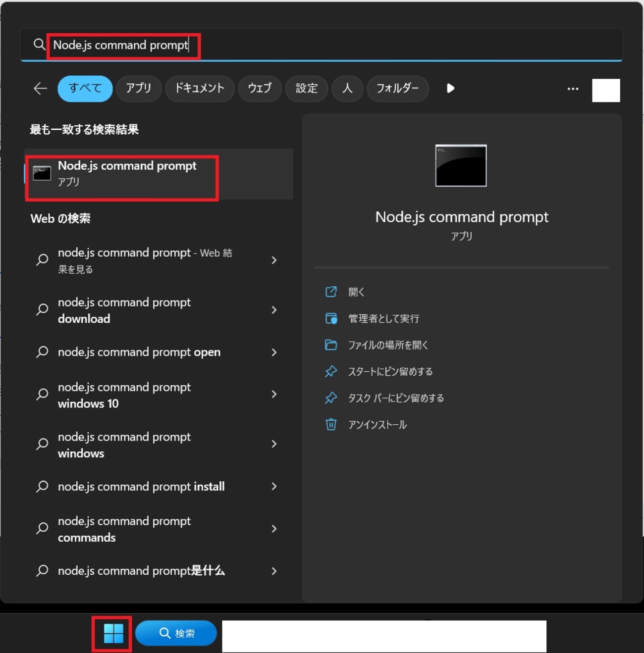Click 'node.js command prompt - Web 結果を見る' text
The image size is (644, 653).
tap(145, 260)
